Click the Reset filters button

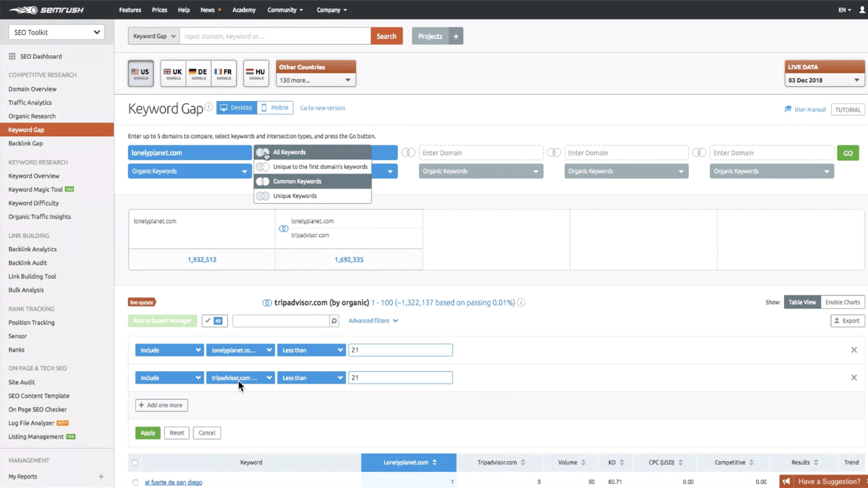coord(177,432)
